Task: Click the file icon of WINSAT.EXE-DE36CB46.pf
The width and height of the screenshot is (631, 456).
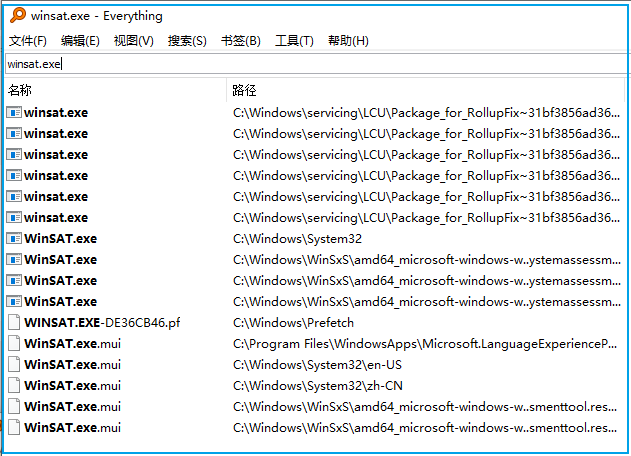Action: [14, 322]
